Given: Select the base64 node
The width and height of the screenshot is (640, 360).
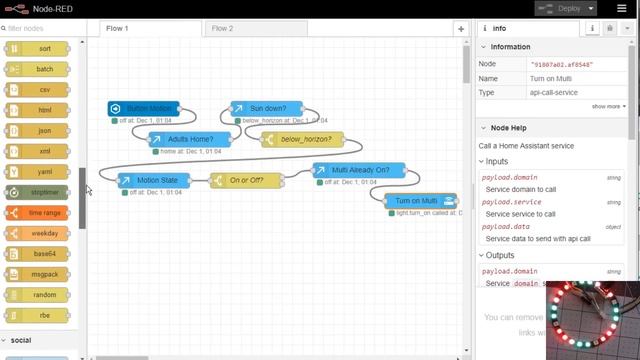Looking at the screenshot, I should (37, 254).
